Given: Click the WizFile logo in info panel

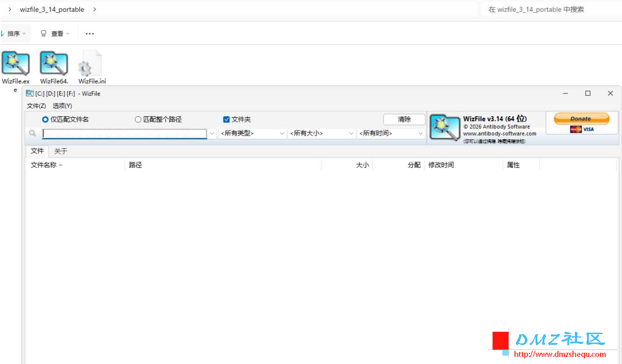Looking at the screenshot, I should 444,128.
